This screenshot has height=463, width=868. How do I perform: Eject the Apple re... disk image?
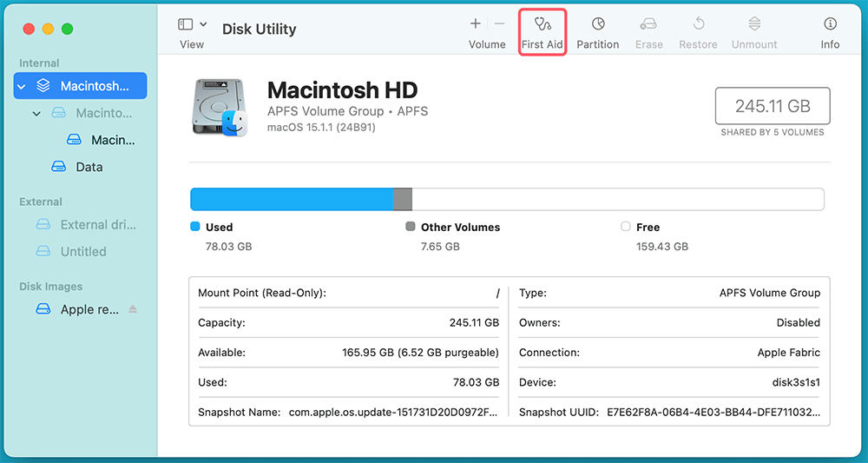click(x=133, y=309)
